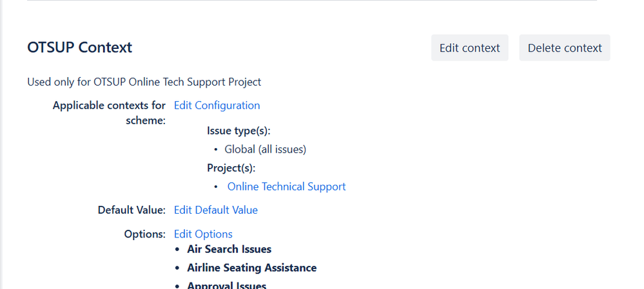Screen dimensions: 644x289
Task: Open the Edit Options link
Action: click(203, 234)
